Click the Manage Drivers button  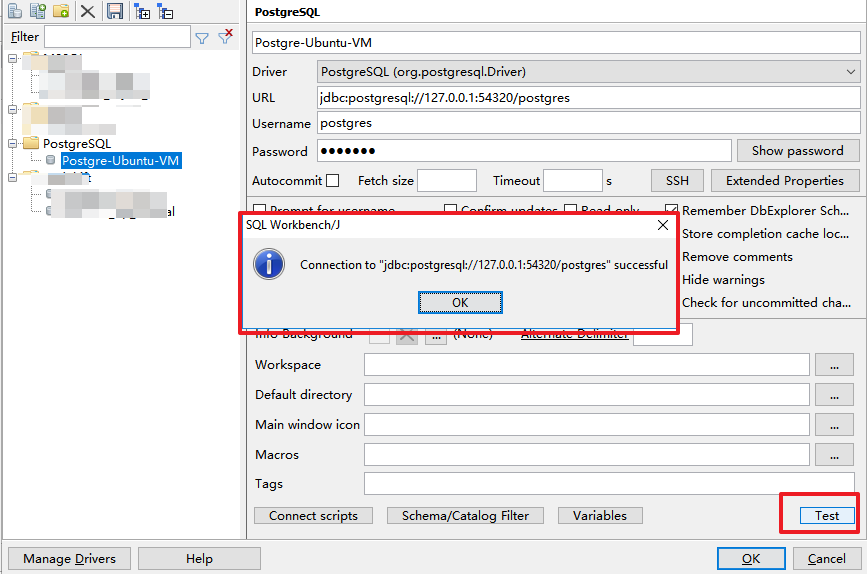(69, 559)
